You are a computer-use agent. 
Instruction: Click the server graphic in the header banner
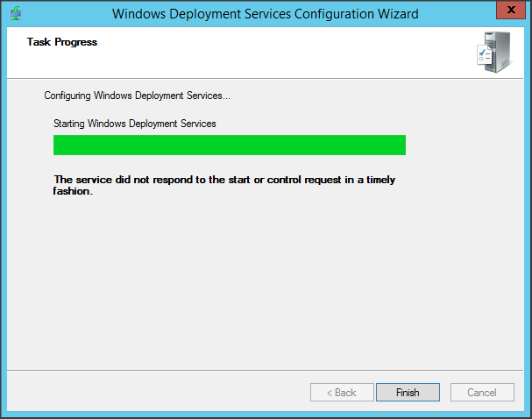(x=492, y=53)
